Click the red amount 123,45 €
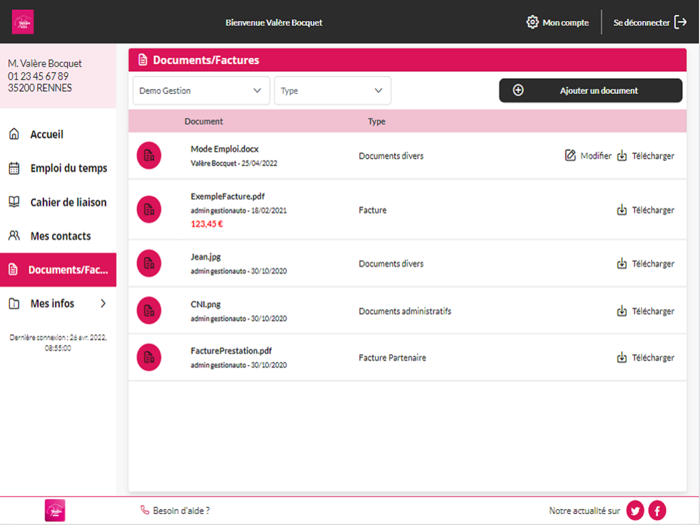Image resolution: width=700 pixels, height=525 pixels. 207,224
